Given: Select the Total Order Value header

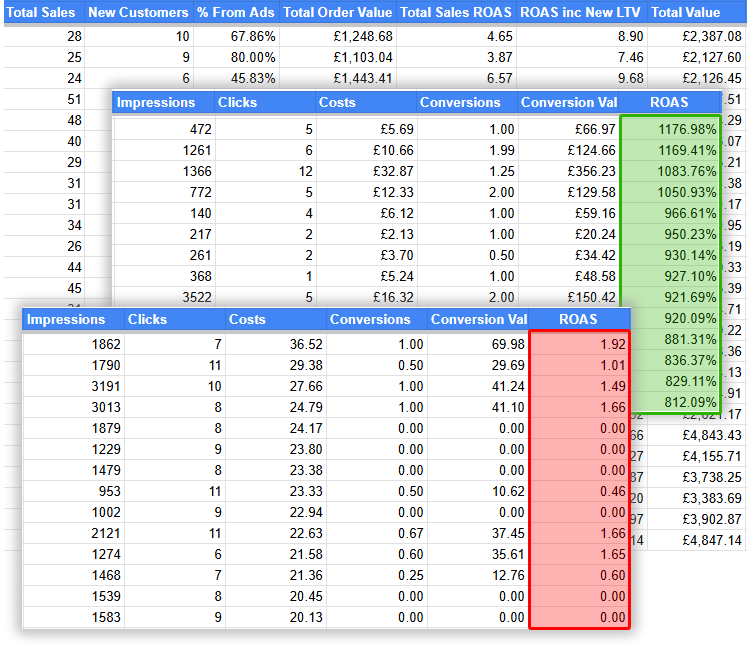Looking at the screenshot, I should coord(337,13).
